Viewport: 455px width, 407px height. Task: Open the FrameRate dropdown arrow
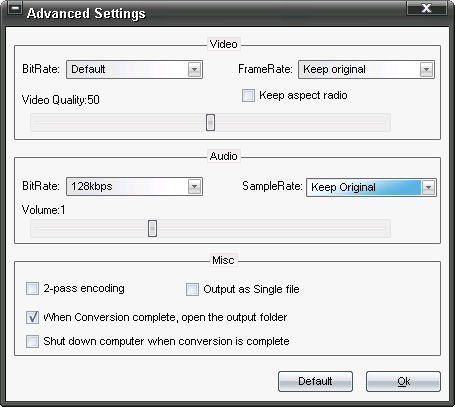pos(426,70)
